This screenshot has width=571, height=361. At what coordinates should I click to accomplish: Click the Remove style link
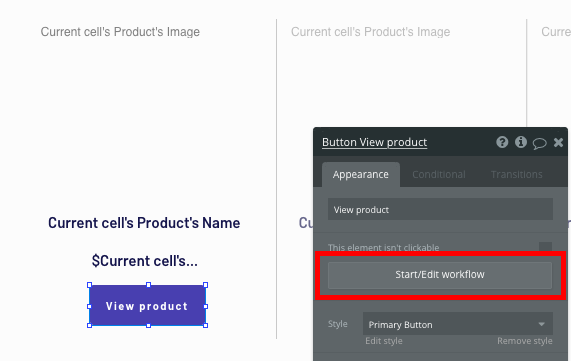pyautogui.click(x=525, y=341)
